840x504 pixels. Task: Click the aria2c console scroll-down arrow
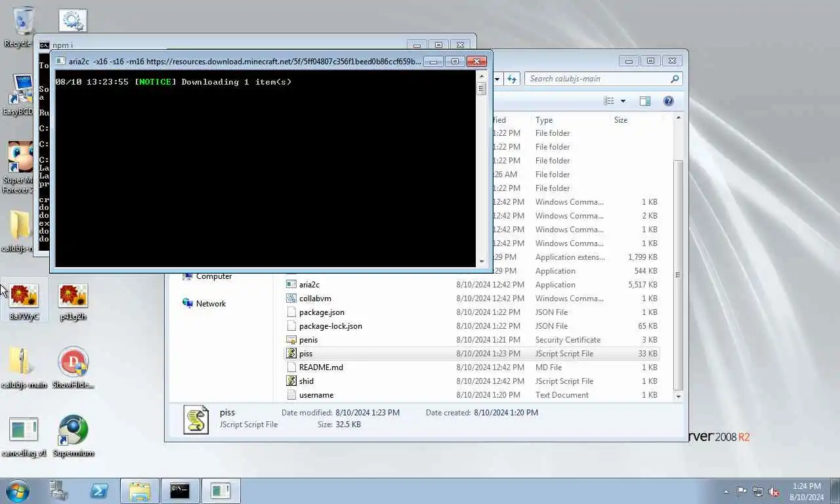click(x=482, y=261)
